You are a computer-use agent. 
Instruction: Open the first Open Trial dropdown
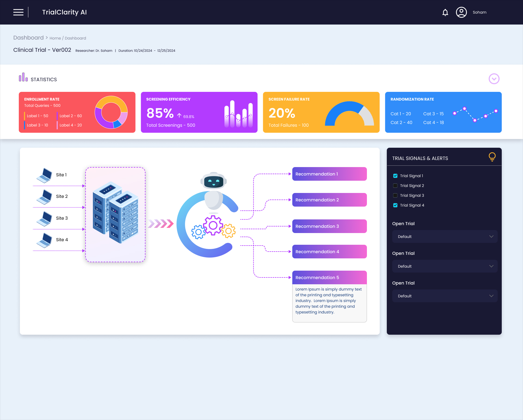(x=445, y=237)
